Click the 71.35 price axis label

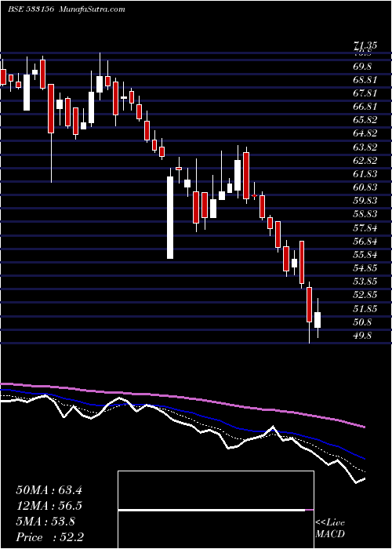[x=365, y=45]
